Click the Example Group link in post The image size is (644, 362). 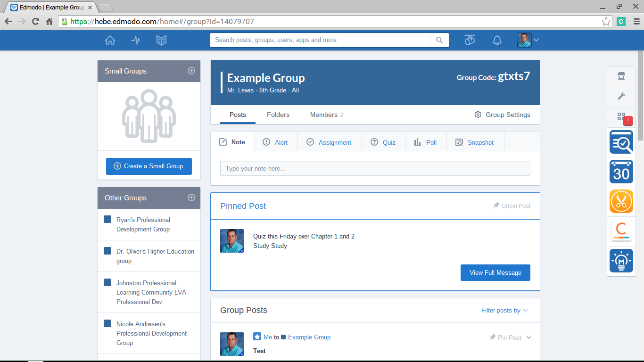(x=309, y=337)
